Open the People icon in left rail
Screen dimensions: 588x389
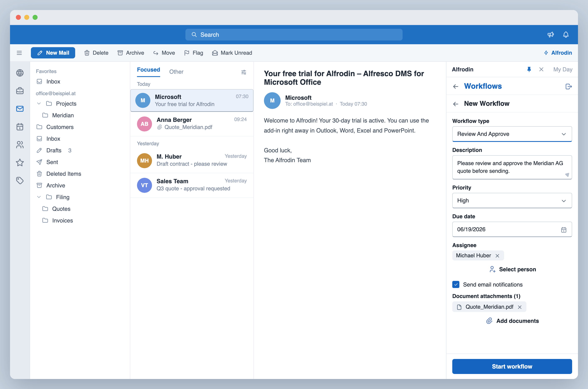click(x=20, y=145)
